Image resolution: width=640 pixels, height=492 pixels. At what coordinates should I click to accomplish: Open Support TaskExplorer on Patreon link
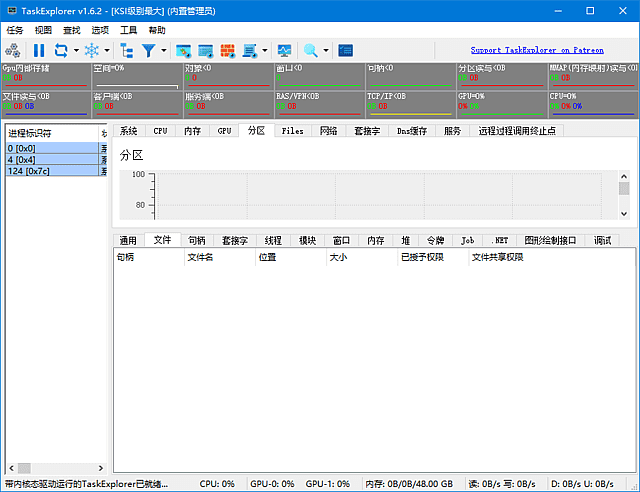[537, 50]
